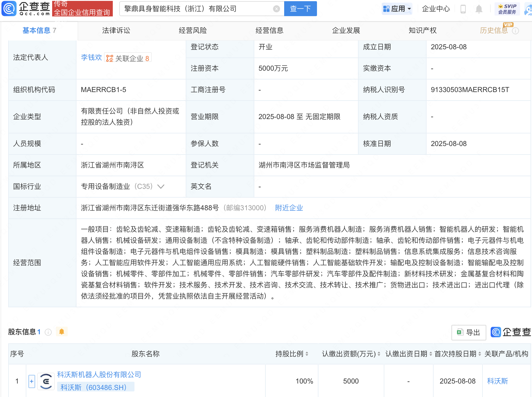Open 科沃斯机器人股份有限公司 link
The width and height of the screenshot is (532, 397).
[x=99, y=375]
